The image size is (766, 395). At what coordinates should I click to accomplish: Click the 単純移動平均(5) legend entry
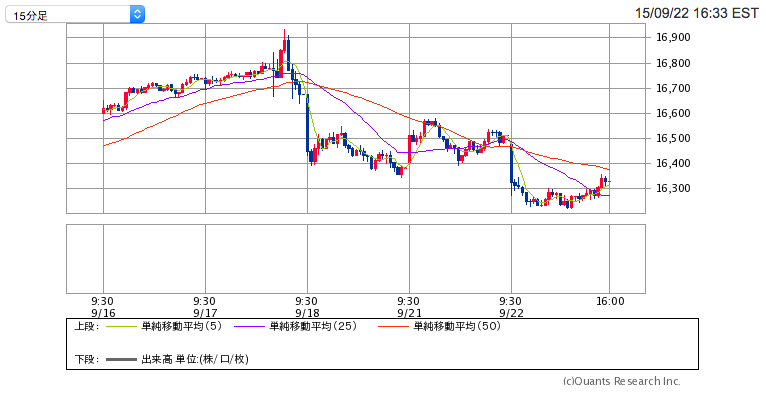[x=182, y=327]
